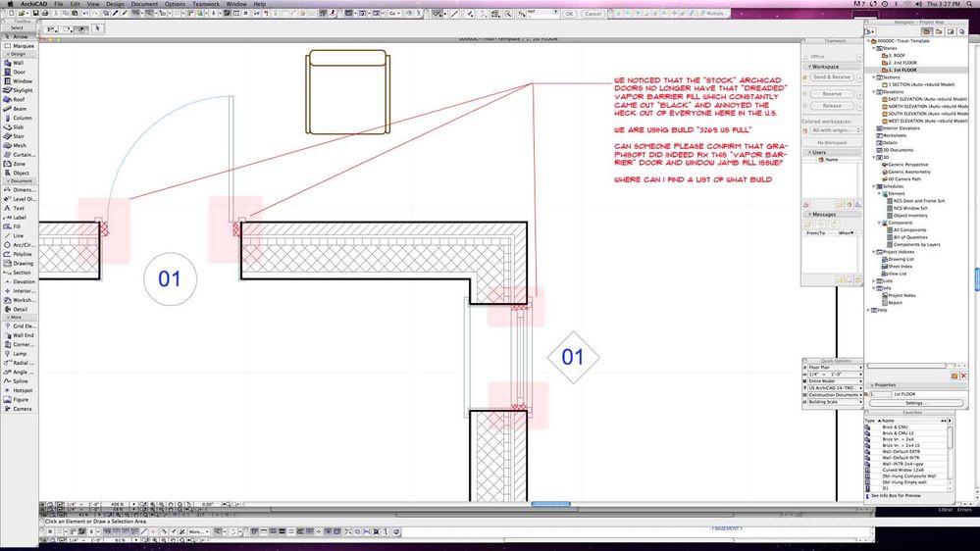The width and height of the screenshot is (980, 551).
Task: Select the Text tool
Action: 19,208
